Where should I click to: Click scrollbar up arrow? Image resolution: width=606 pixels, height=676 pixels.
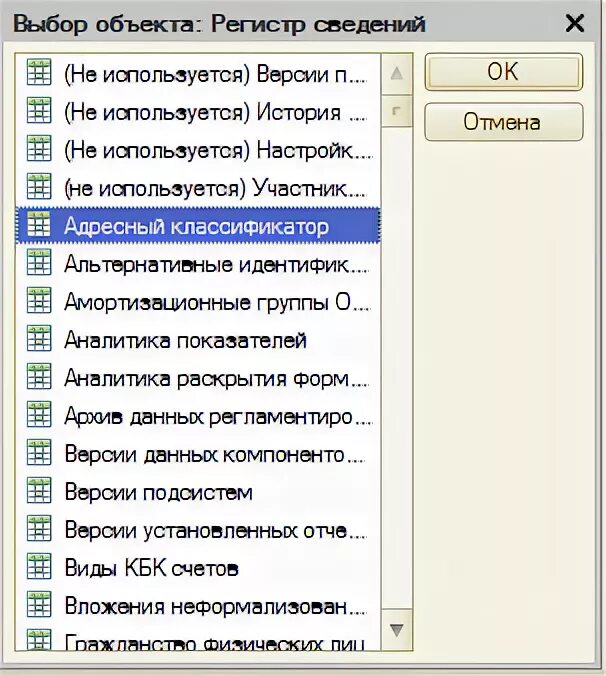tap(397, 74)
